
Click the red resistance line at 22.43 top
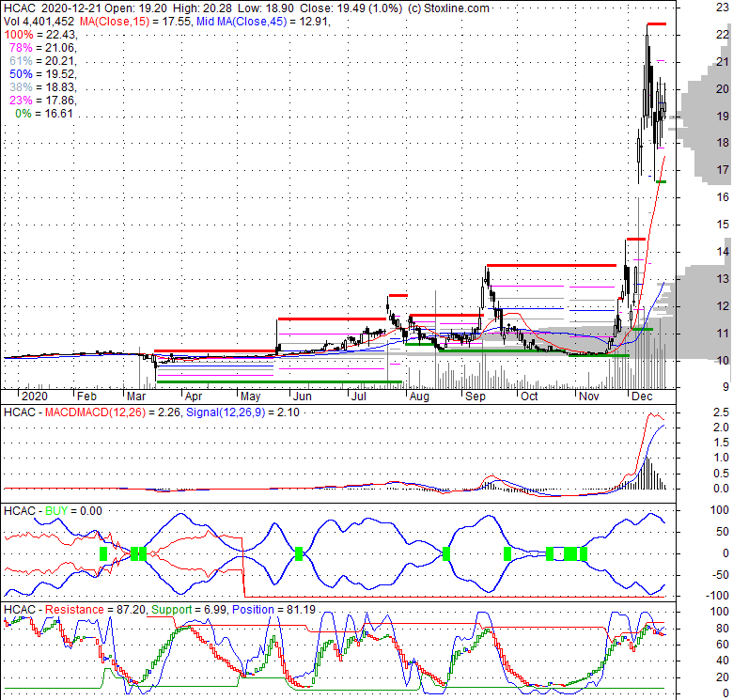(x=656, y=23)
